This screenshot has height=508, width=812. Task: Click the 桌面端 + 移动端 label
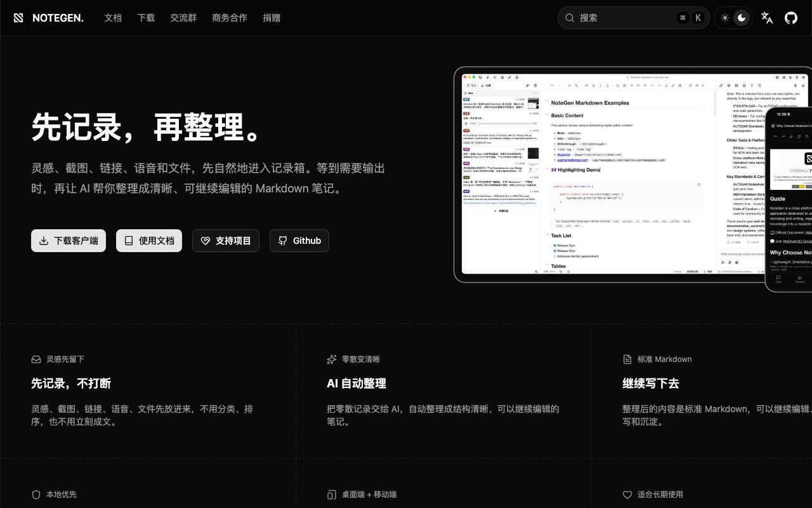369,495
